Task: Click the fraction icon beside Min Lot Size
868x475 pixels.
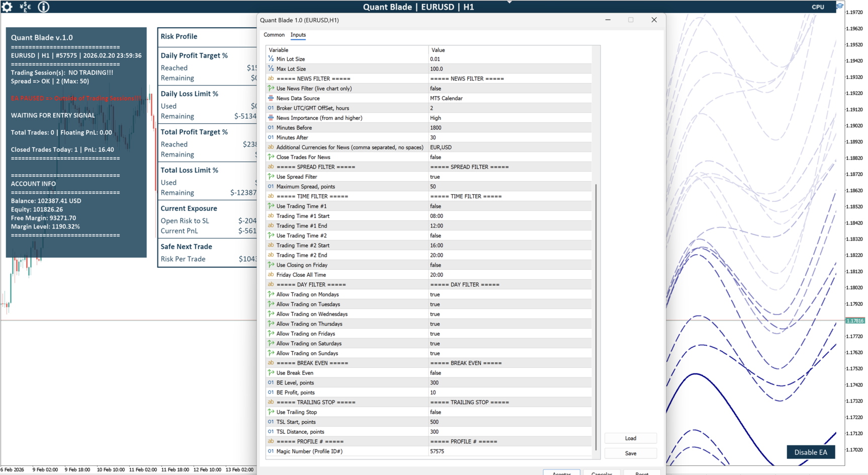Action: (x=271, y=59)
